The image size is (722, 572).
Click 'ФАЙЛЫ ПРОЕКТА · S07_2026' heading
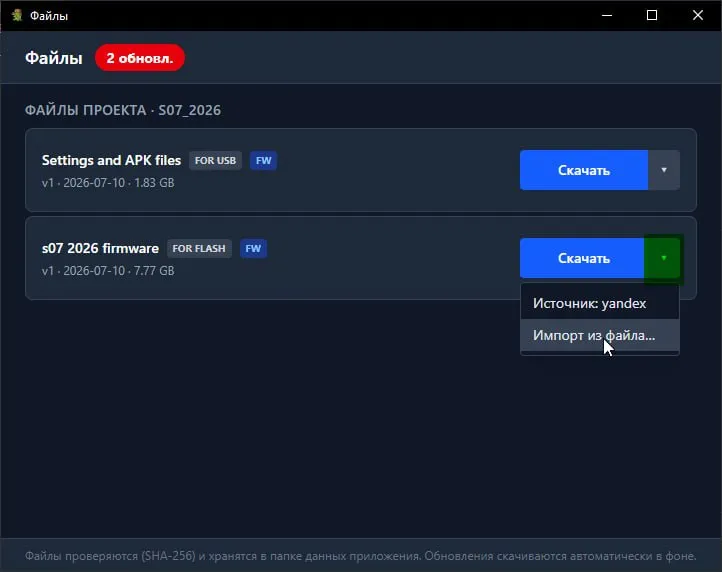tap(123, 111)
